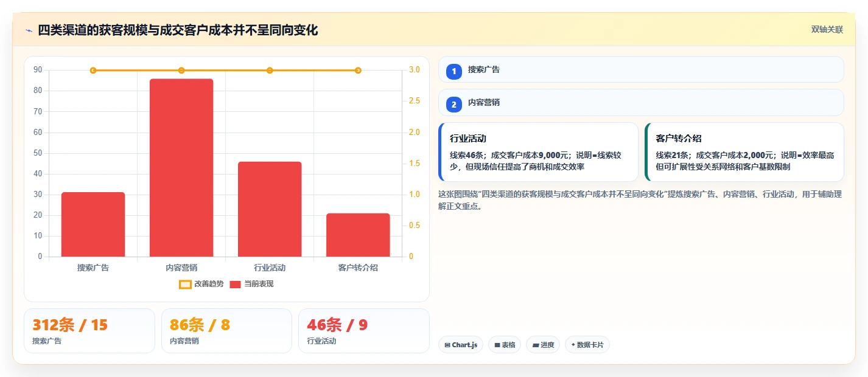The image size is (868, 377).
Task: Click the chart title 四类渠道的获客规模
Action: [178, 30]
